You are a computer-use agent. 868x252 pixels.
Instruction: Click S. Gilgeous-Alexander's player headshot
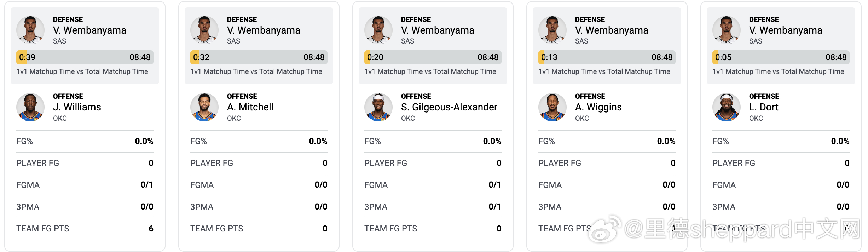coord(378,107)
